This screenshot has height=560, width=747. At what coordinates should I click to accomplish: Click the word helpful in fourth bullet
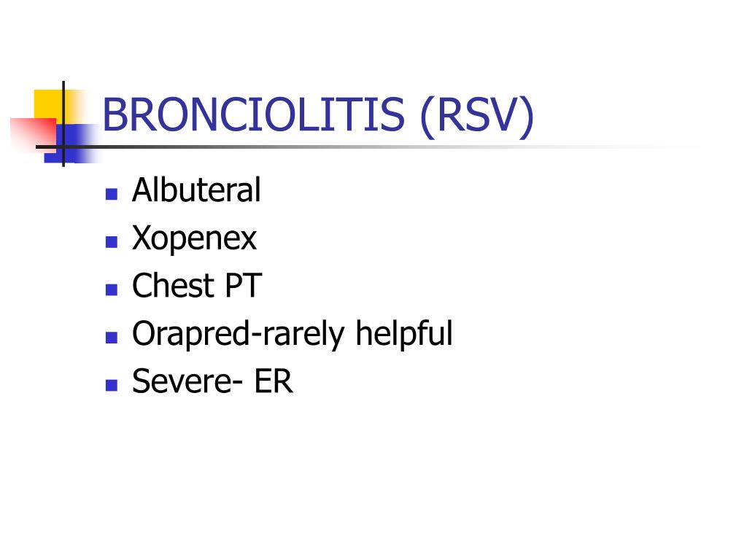[404, 333]
